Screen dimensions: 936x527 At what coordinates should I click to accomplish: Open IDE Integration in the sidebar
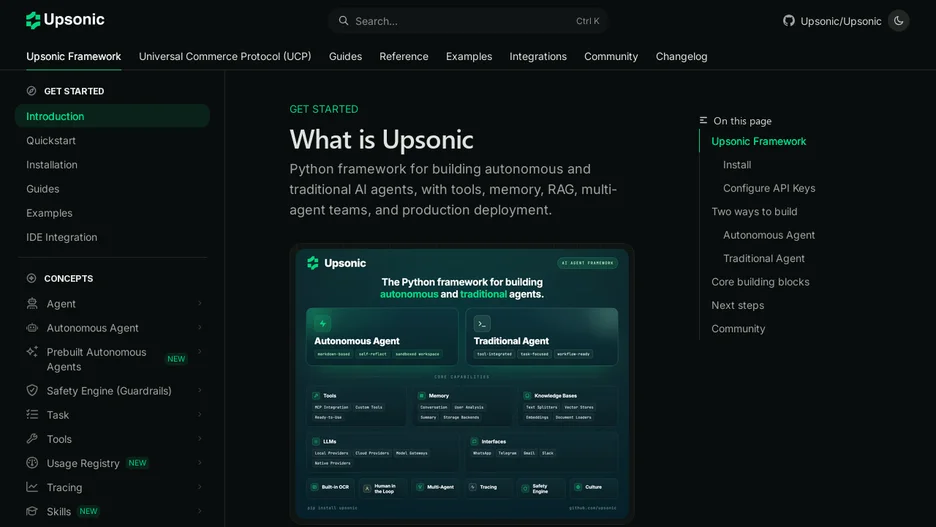point(61,237)
